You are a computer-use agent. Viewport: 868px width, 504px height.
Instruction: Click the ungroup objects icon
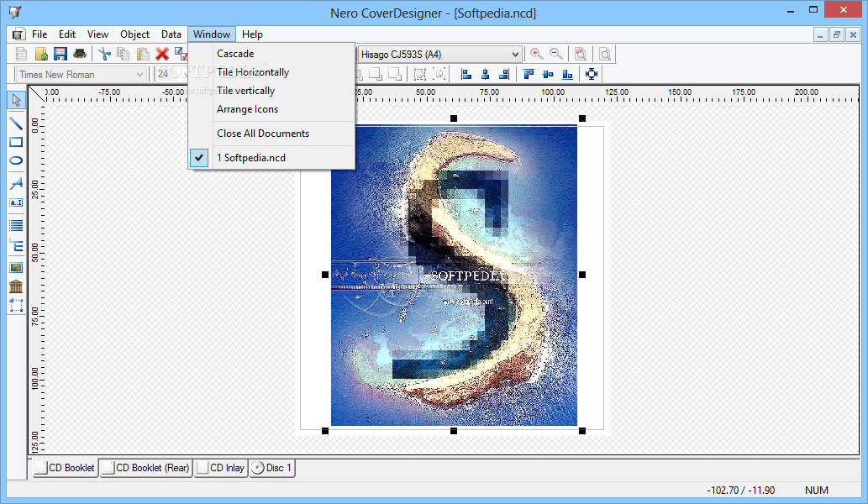tap(439, 74)
